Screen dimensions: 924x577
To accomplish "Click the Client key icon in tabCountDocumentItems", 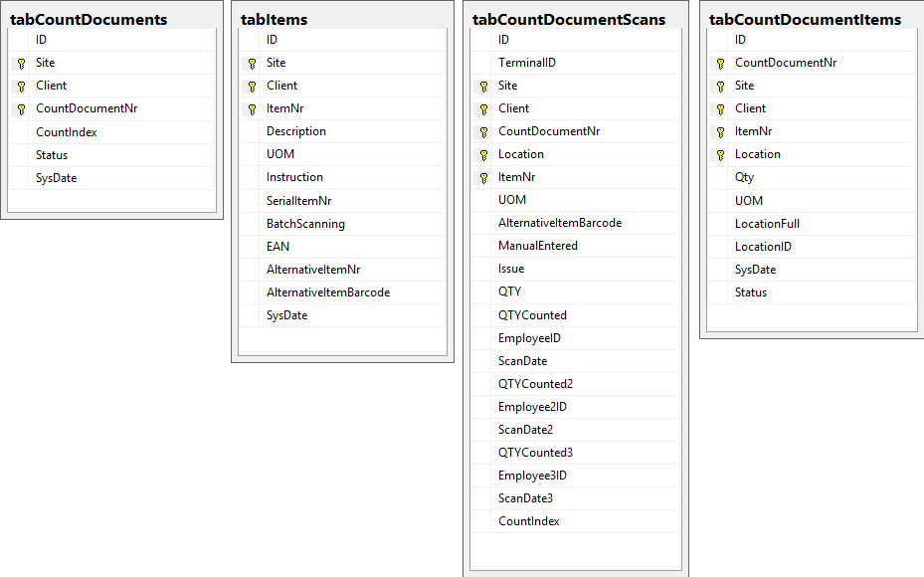I will pos(720,109).
